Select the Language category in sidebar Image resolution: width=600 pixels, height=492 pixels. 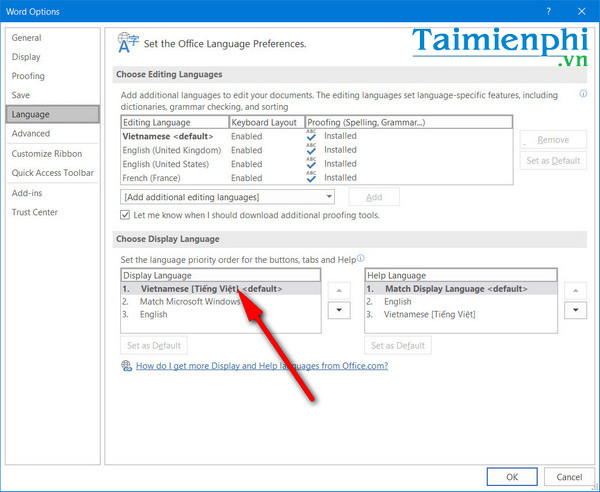pyautogui.click(x=53, y=114)
